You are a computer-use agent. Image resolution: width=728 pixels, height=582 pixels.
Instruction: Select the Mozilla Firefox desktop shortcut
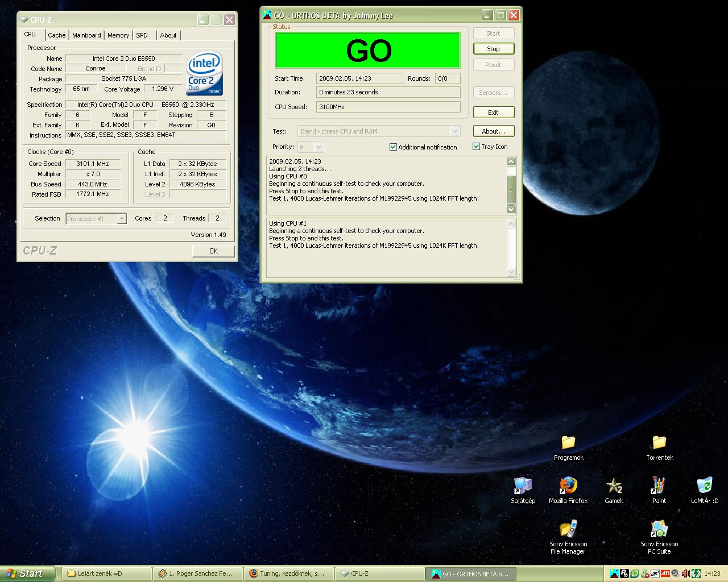coord(568,490)
